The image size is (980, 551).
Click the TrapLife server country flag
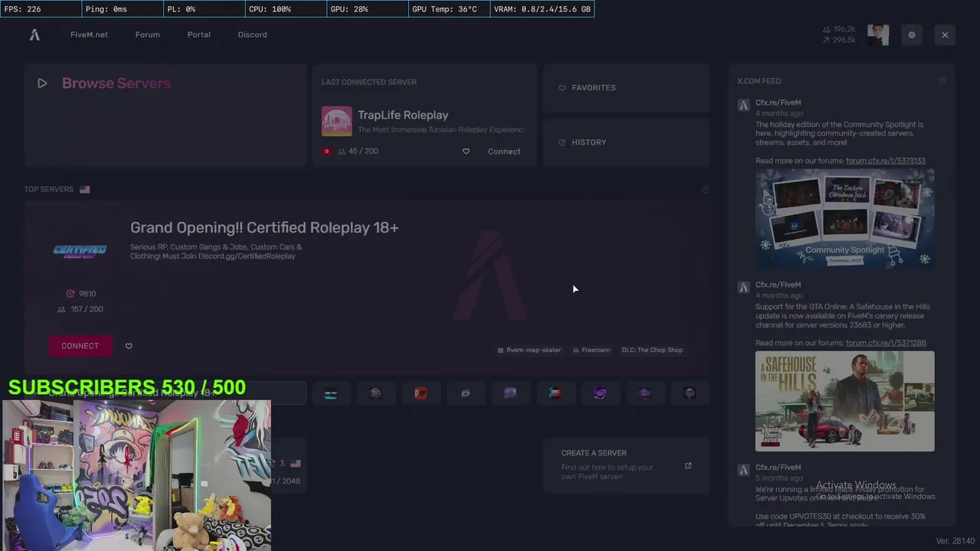[327, 152]
